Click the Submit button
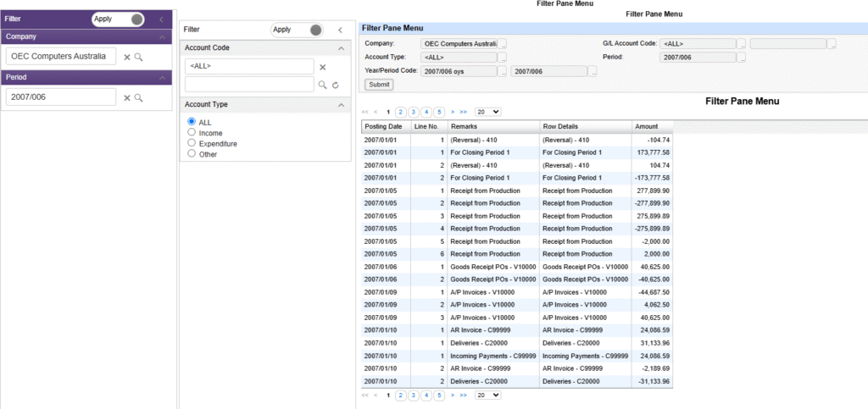Viewport: 868px width, 409px height. (379, 85)
